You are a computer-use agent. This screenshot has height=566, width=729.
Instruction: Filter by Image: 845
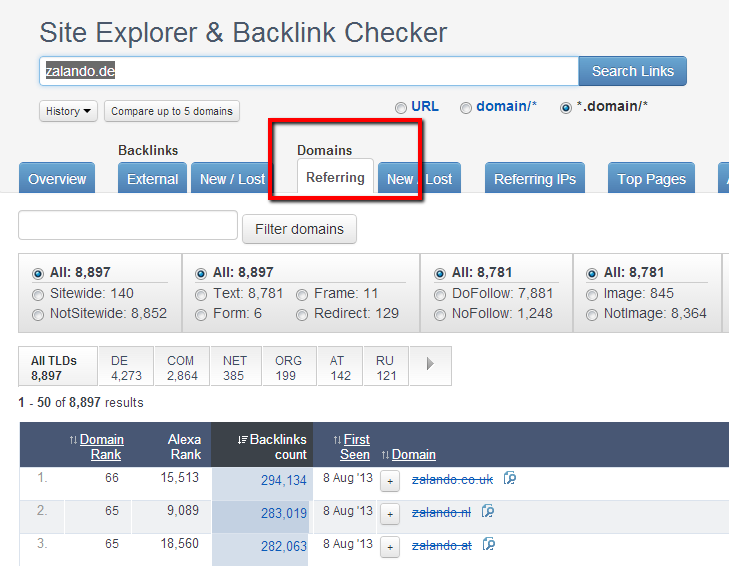[x=591, y=294]
